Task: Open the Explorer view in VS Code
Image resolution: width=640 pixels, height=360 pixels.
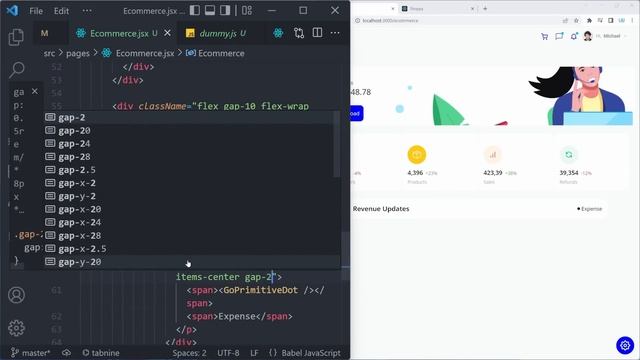Action: [16, 37]
